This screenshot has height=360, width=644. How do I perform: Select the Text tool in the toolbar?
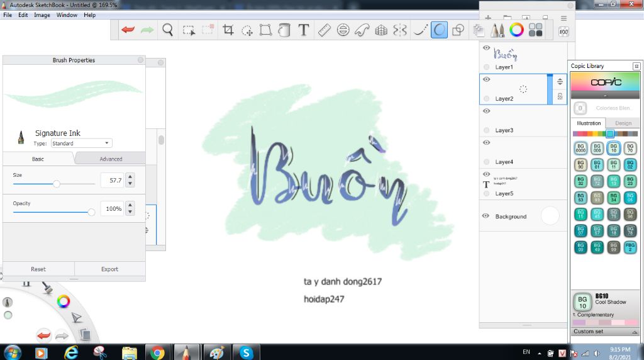(x=304, y=30)
